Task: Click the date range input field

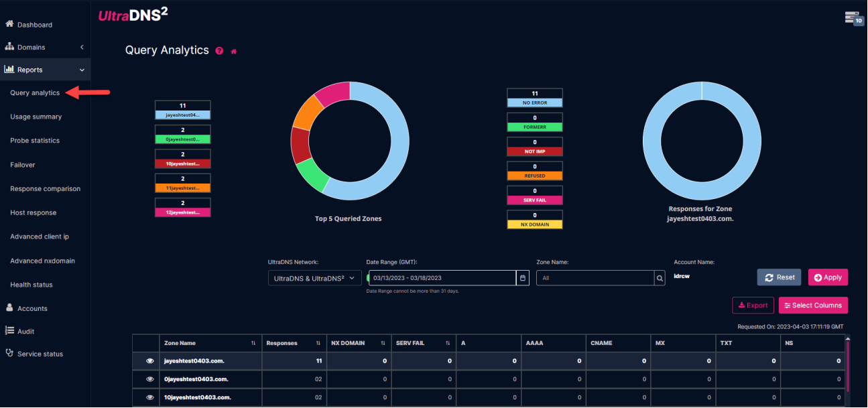Action: (442, 277)
